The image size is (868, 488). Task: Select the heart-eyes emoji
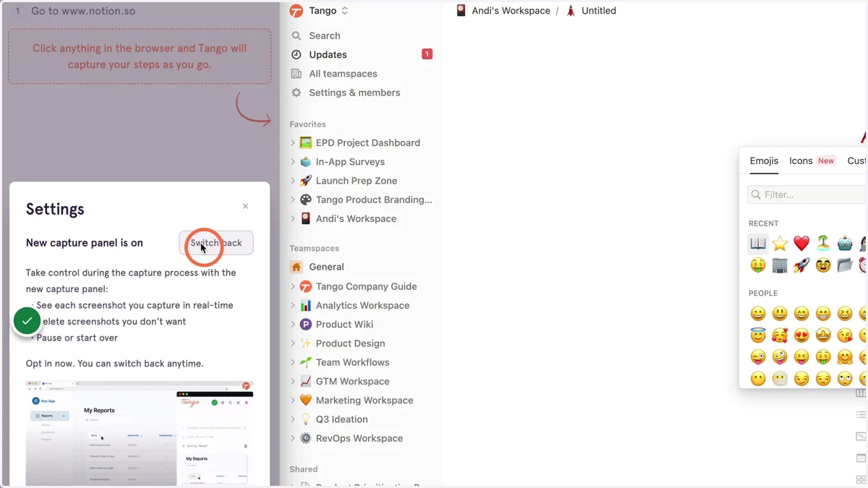801,335
